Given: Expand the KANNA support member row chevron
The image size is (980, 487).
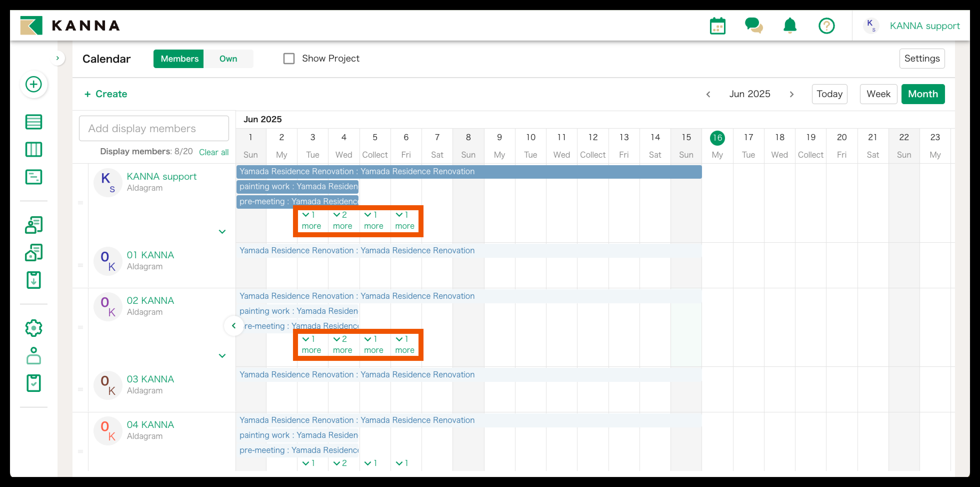Looking at the screenshot, I should [x=222, y=231].
